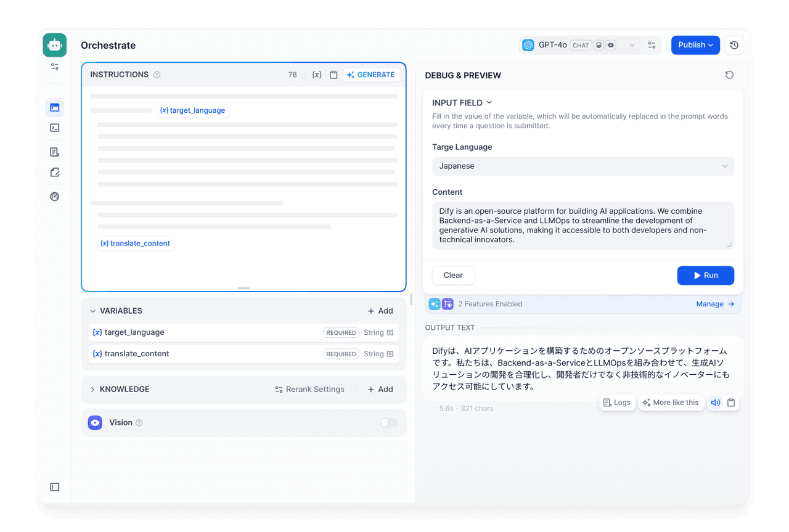Image resolution: width=789 pixels, height=532 pixels.
Task: Collapse the VARIABLES section
Action: 93,311
